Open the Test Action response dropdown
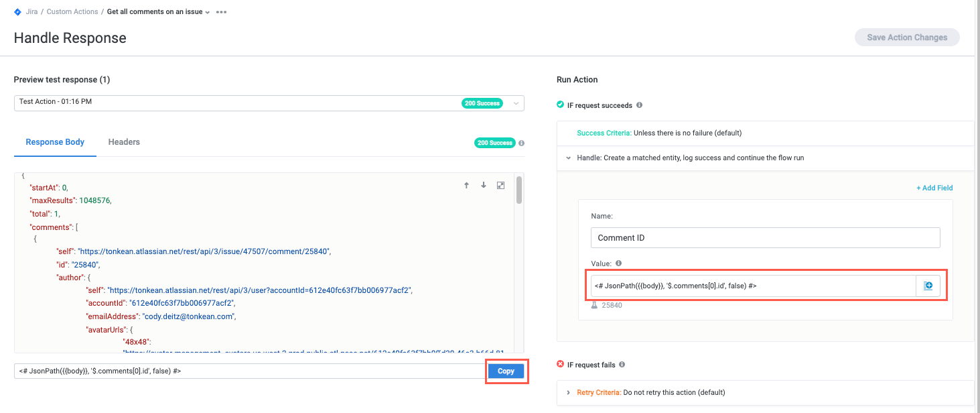980x413 pixels. (x=515, y=103)
